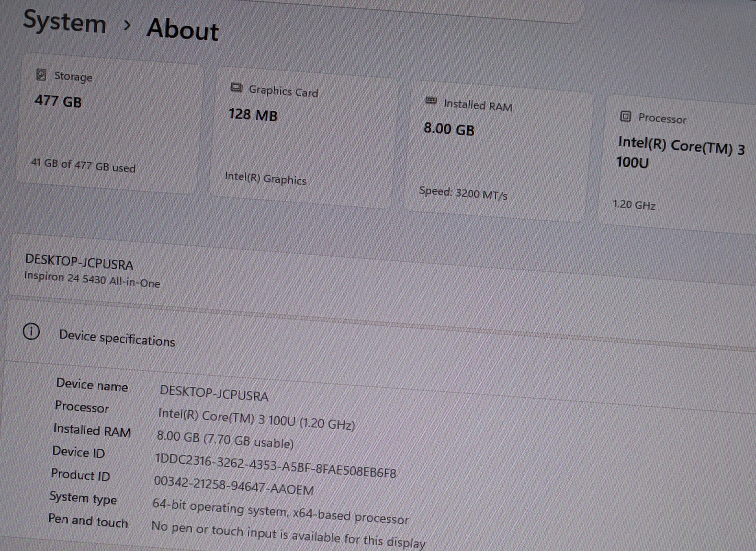The width and height of the screenshot is (756, 551).
Task: Open the Storage 477 GB card
Action: click(x=109, y=124)
